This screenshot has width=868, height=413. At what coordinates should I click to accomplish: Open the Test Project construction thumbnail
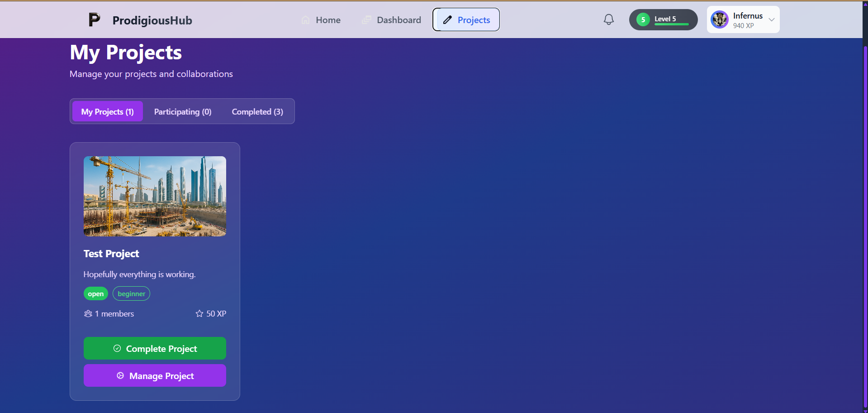(155, 196)
